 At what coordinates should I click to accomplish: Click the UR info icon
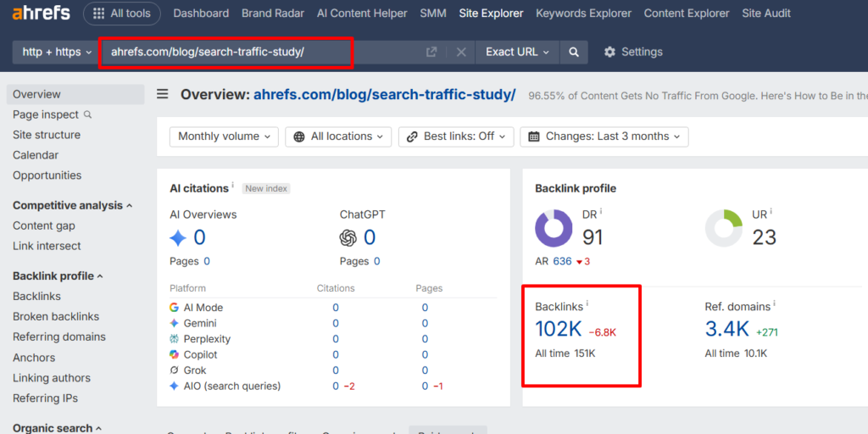click(771, 211)
